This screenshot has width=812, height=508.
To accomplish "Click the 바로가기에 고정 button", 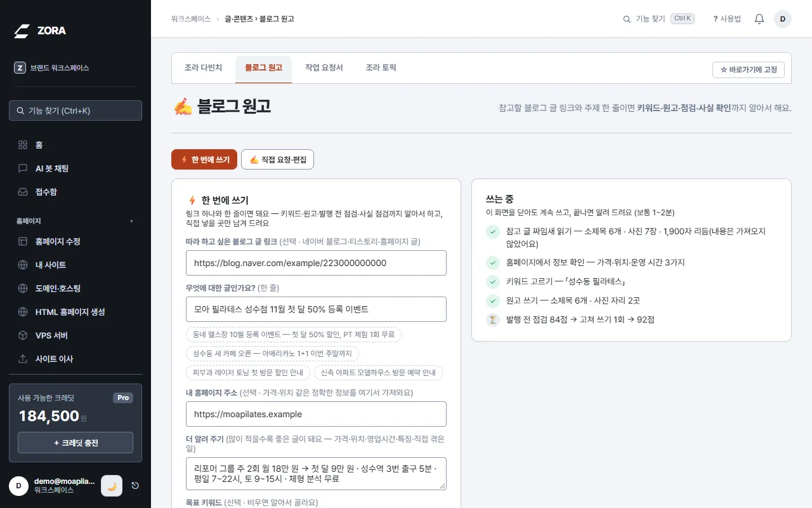I will [749, 70].
